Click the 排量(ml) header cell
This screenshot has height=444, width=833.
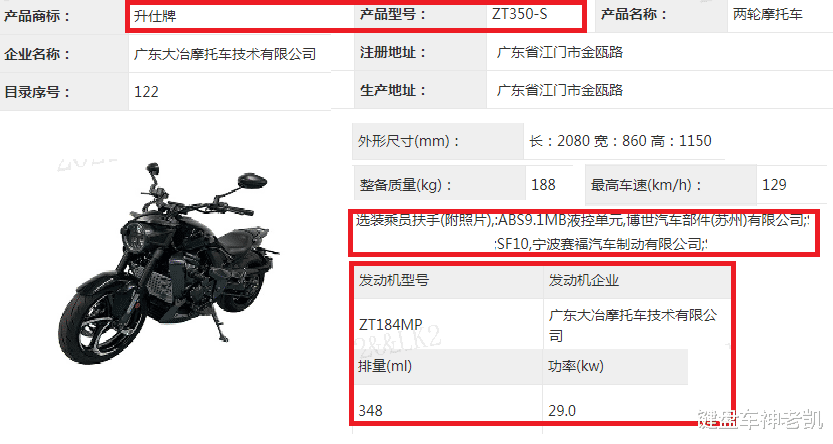385,366
